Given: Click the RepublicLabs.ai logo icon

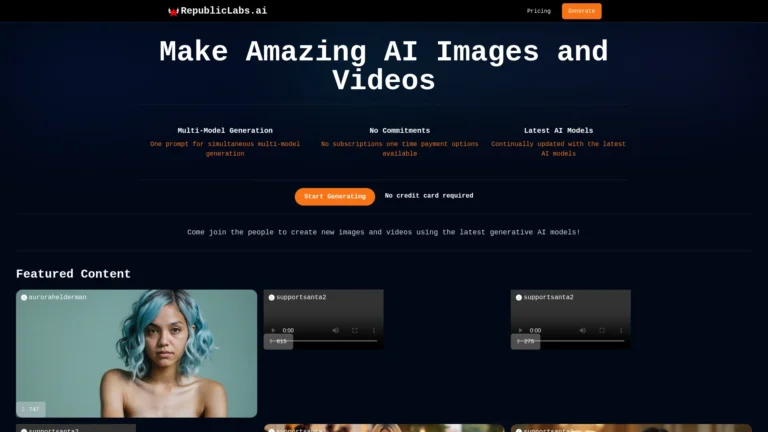Looking at the screenshot, I should click(173, 11).
